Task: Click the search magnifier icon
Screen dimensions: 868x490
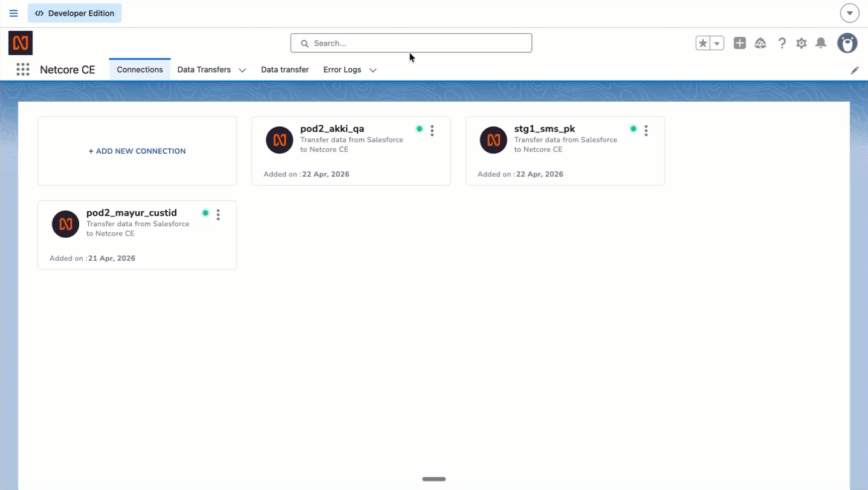Action: point(305,44)
